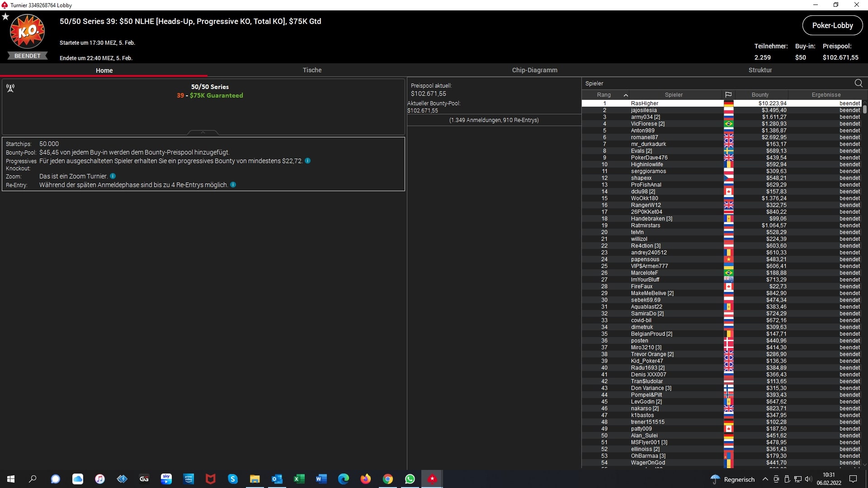The image size is (868, 488).
Task: Show hidden system tray icons chevron
Action: (x=765, y=479)
